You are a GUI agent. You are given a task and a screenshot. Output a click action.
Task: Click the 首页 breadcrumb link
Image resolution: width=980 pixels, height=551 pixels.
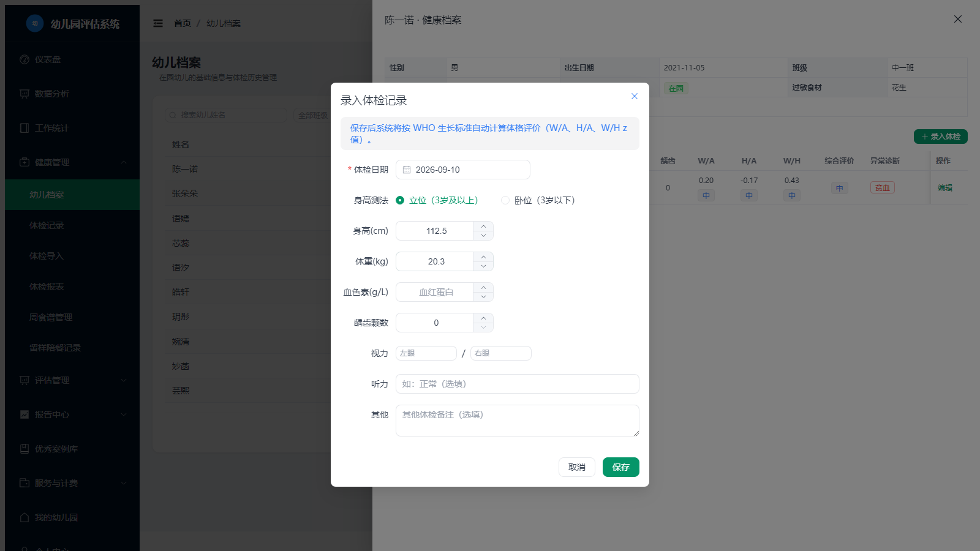[183, 23]
